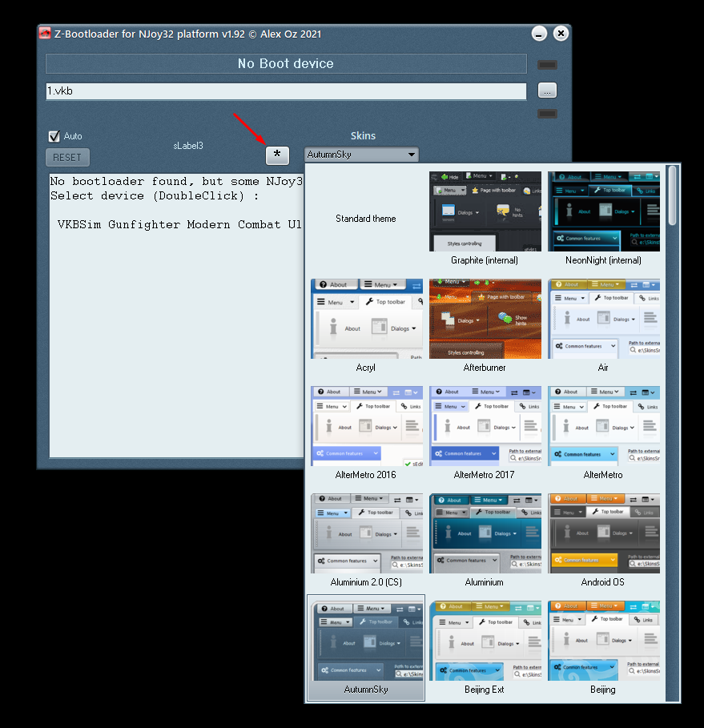Screen dimensions: 704x728
Task: Pick the Air skin
Action: (x=603, y=325)
